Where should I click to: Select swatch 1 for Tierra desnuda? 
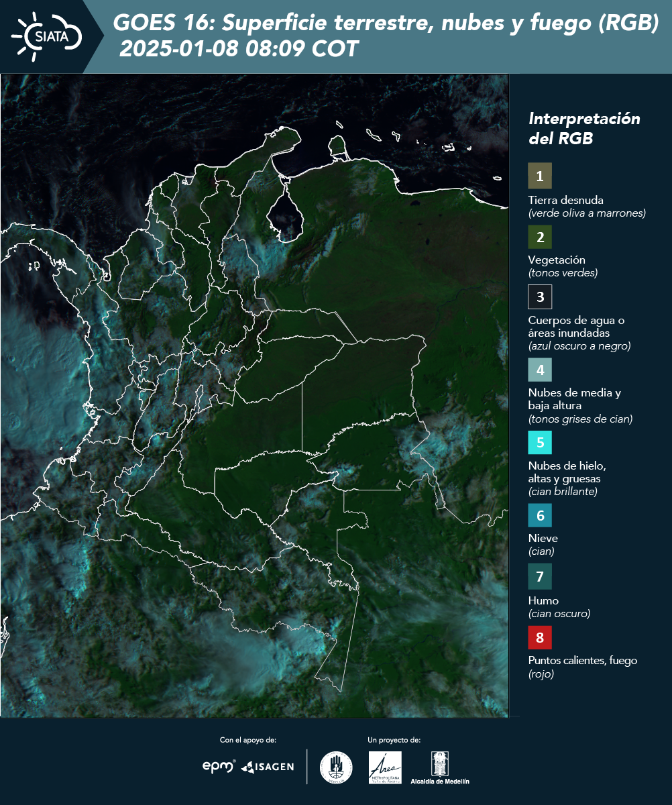click(540, 176)
